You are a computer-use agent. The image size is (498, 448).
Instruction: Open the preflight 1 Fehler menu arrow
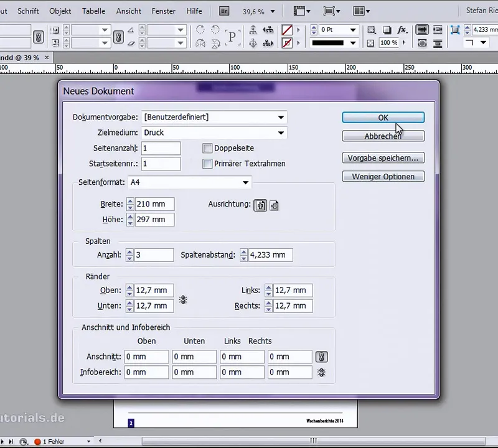(88, 441)
